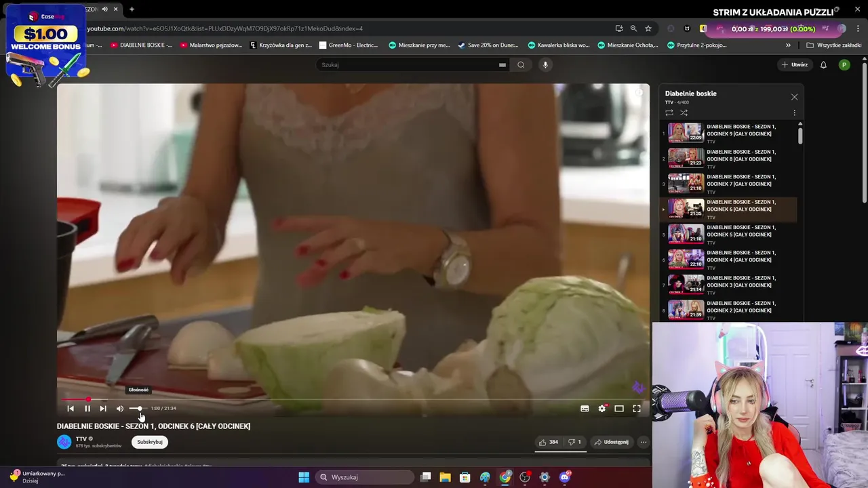Screen dimensions: 868x488
Task: Open the Wszystkie zakładki folder
Action: [x=834, y=45]
